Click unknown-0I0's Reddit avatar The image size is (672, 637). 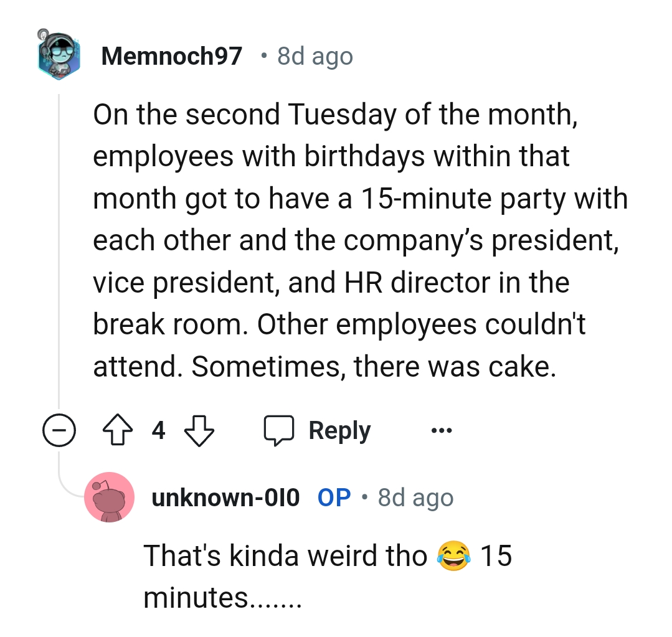point(110,497)
